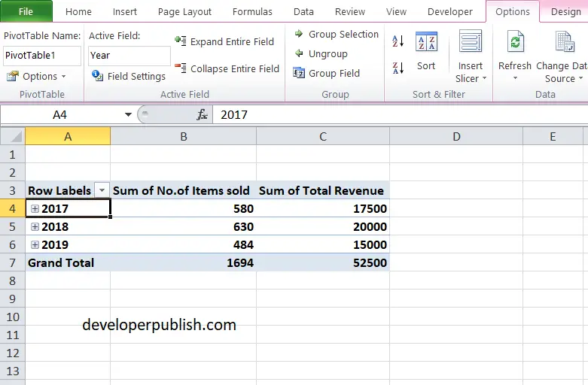Click cell with value 630

point(184,226)
